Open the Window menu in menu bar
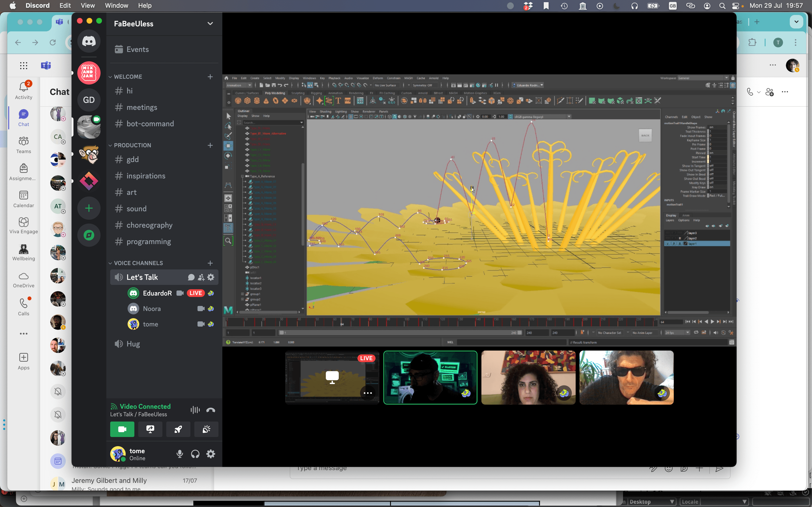The height and width of the screenshot is (507, 812). (116, 5)
